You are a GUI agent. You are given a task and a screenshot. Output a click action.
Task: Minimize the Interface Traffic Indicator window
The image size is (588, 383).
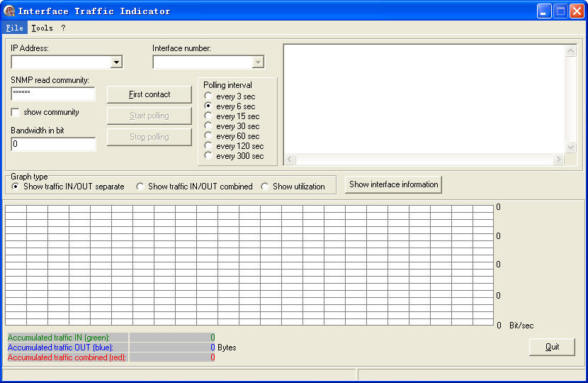[544, 11]
